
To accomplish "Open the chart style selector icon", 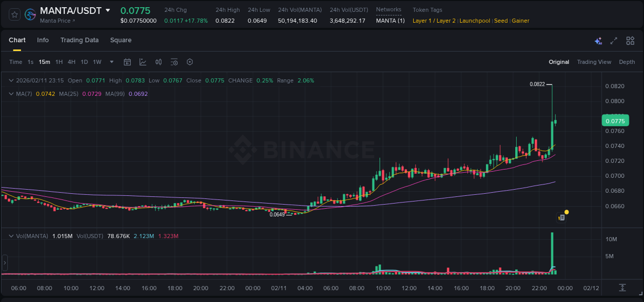I will [x=143, y=62].
